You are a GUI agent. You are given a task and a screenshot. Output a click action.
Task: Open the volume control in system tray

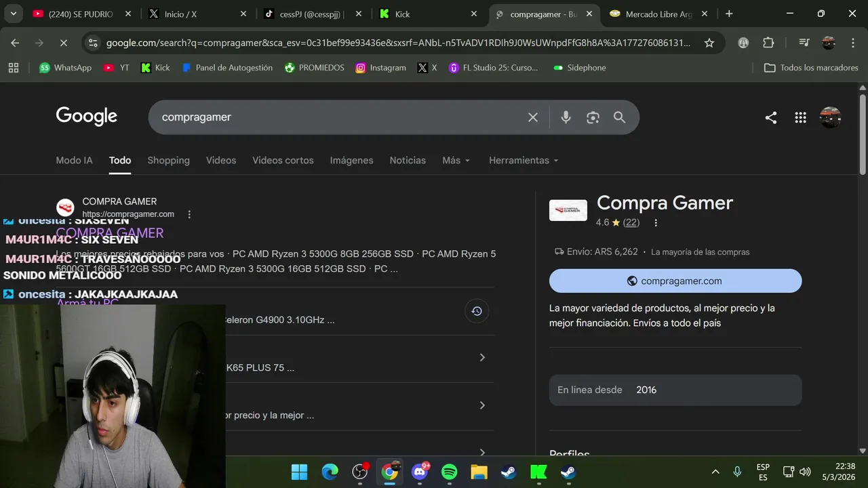pyautogui.click(x=805, y=472)
